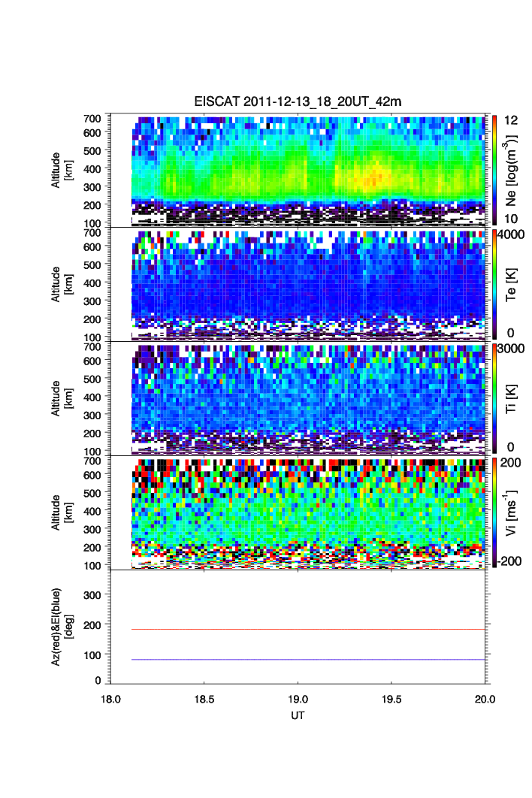Click the Te electron temperature color bar
This screenshot has height=798, width=532.
click(x=494, y=284)
